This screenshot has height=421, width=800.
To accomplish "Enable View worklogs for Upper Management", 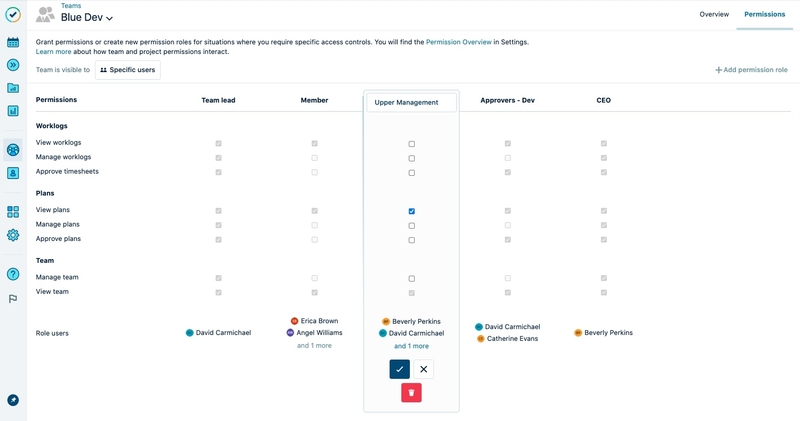I will tap(411, 144).
